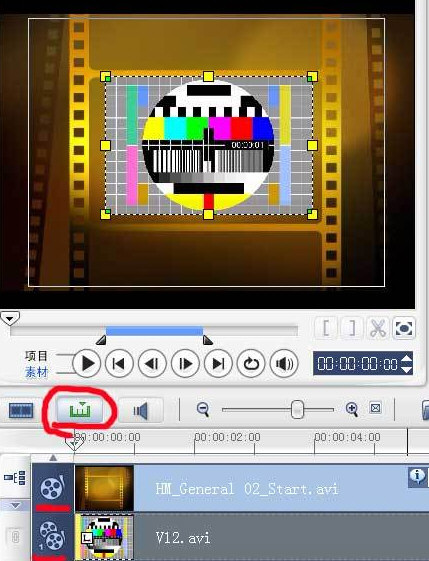Jump to the start of the clip
The image size is (429, 561).
point(119,364)
